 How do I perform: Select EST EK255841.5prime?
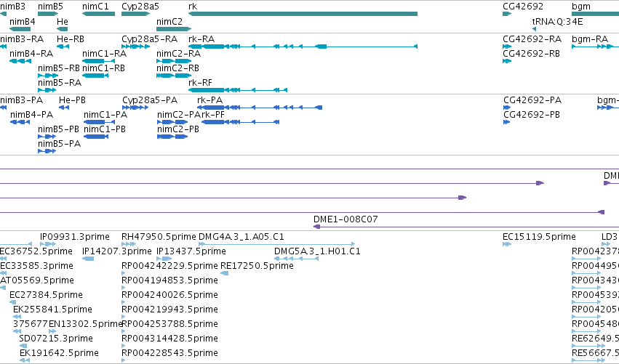[52, 310]
